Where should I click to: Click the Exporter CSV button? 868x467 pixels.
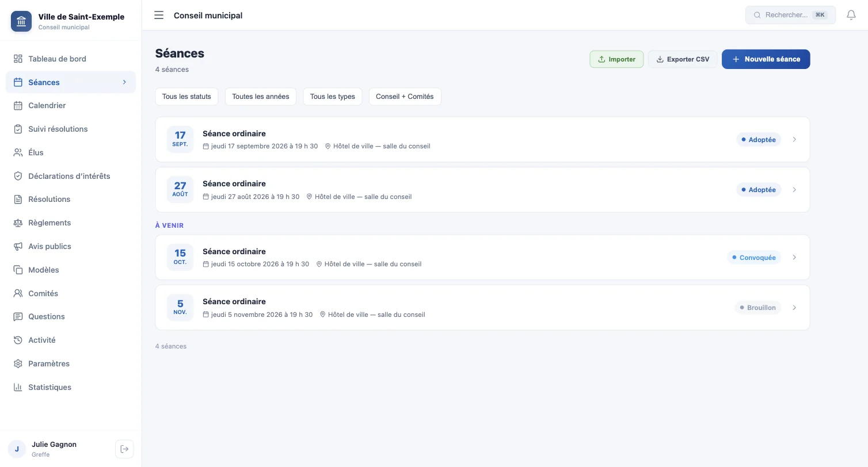point(683,59)
